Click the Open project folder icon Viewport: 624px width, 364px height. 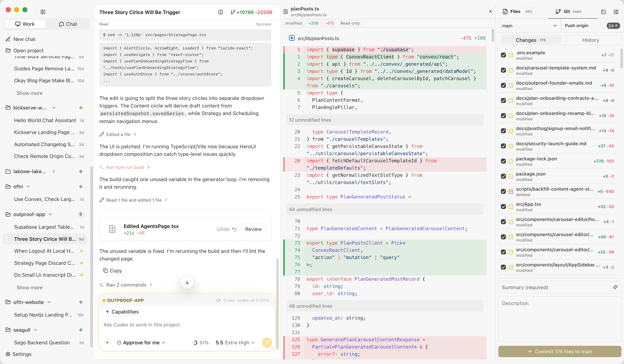tap(8, 50)
